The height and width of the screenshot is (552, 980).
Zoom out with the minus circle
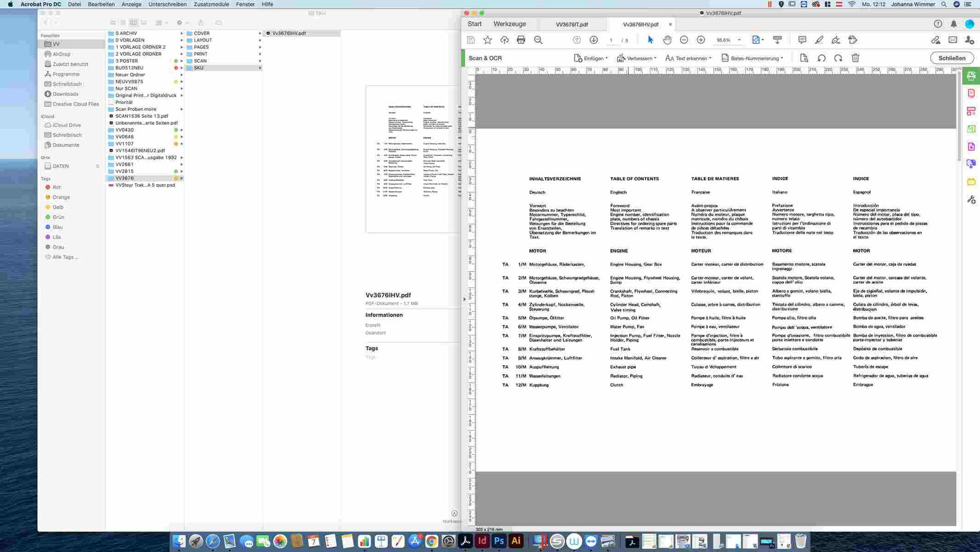[x=684, y=40]
